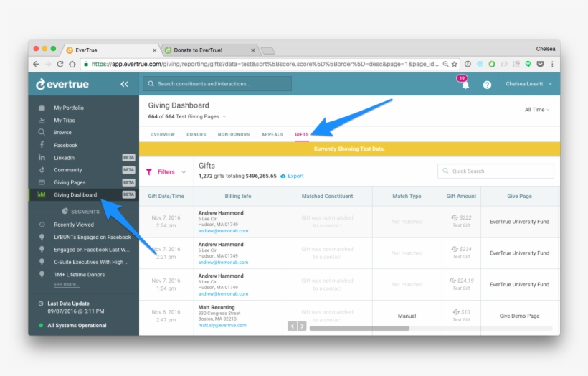Image resolution: width=588 pixels, height=376 pixels.
Task: Click the Giving Pages card icon
Action: point(42,182)
